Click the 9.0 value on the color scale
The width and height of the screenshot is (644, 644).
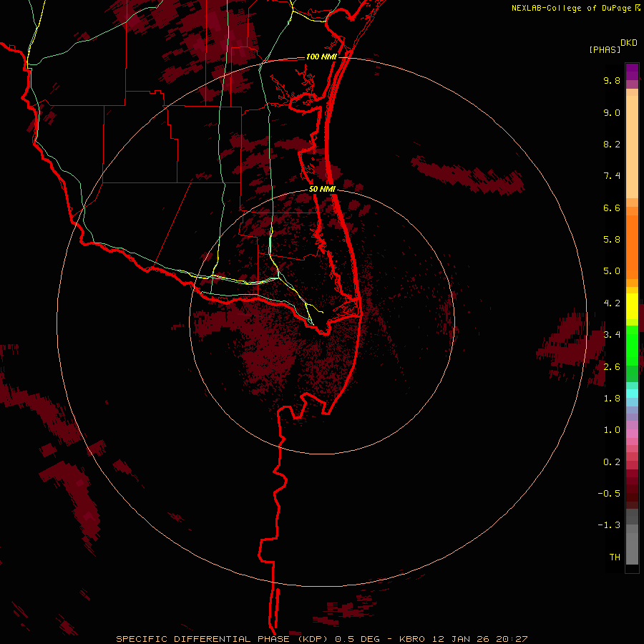point(612,112)
